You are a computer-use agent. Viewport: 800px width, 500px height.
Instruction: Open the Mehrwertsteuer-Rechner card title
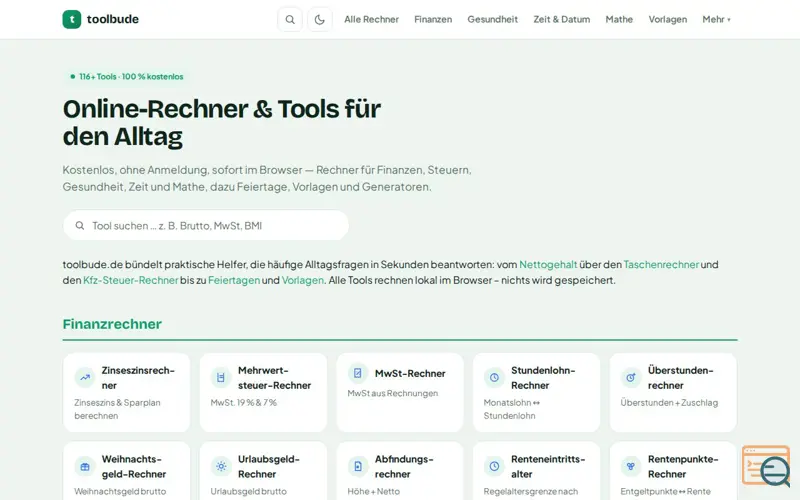click(274, 378)
